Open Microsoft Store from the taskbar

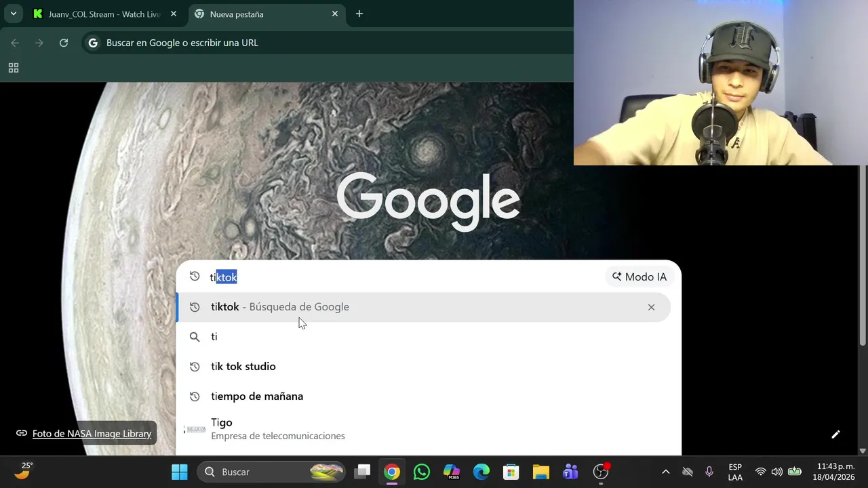click(511, 472)
